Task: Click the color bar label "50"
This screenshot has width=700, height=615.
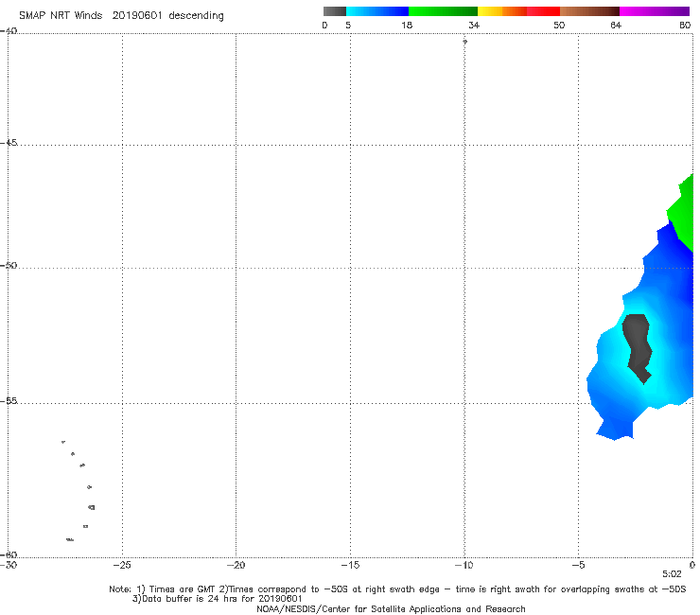Action: 559,25
